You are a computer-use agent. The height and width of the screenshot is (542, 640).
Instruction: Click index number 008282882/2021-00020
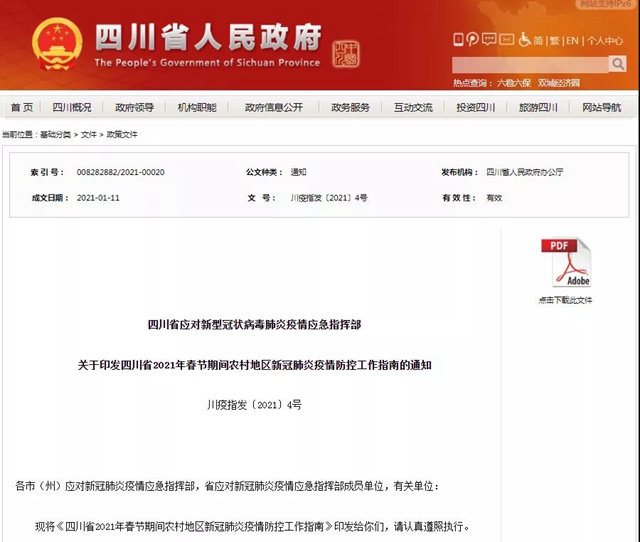click(x=120, y=172)
